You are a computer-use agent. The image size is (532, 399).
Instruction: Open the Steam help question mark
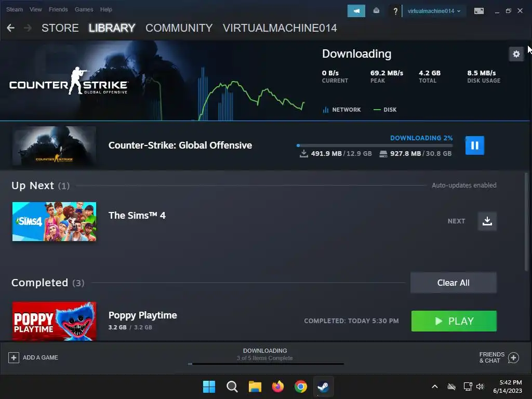(x=395, y=11)
